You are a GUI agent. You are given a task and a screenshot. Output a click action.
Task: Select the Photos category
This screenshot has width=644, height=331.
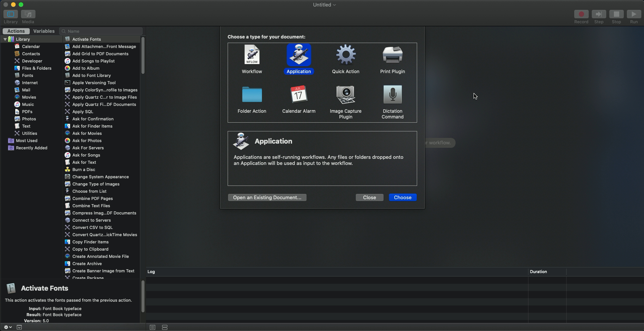(29, 119)
